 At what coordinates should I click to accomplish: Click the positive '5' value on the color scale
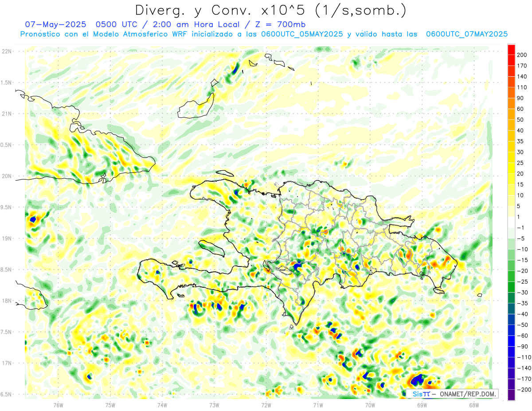518,206
